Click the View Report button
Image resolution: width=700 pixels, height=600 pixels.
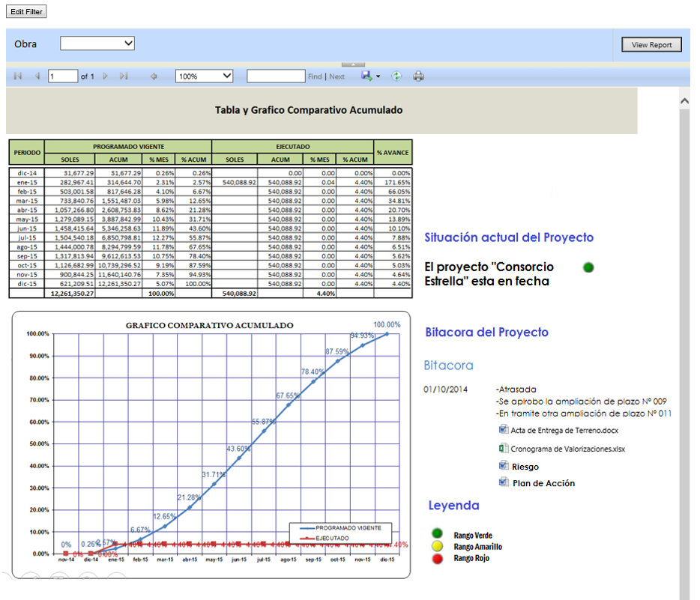point(651,45)
